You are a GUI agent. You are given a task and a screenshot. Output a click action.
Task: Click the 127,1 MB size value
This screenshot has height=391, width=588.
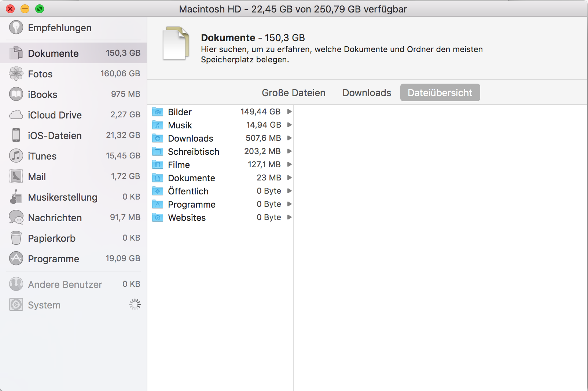[264, 165]
